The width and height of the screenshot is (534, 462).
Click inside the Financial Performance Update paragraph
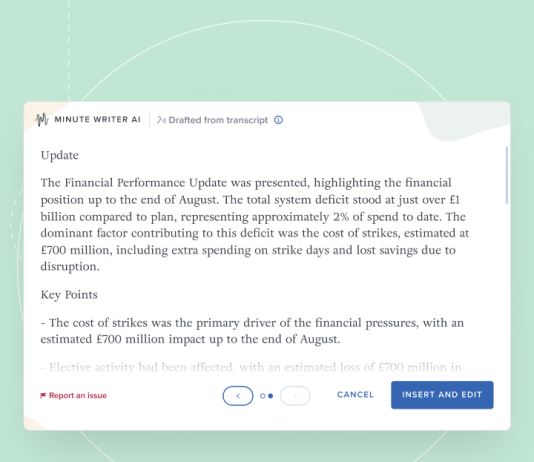pos(255,225)
